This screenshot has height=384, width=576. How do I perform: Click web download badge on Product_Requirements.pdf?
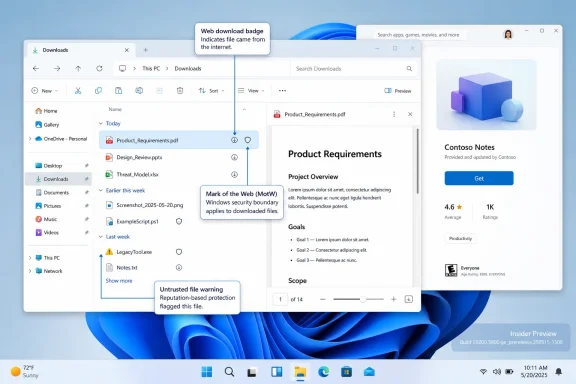point(234,140)
